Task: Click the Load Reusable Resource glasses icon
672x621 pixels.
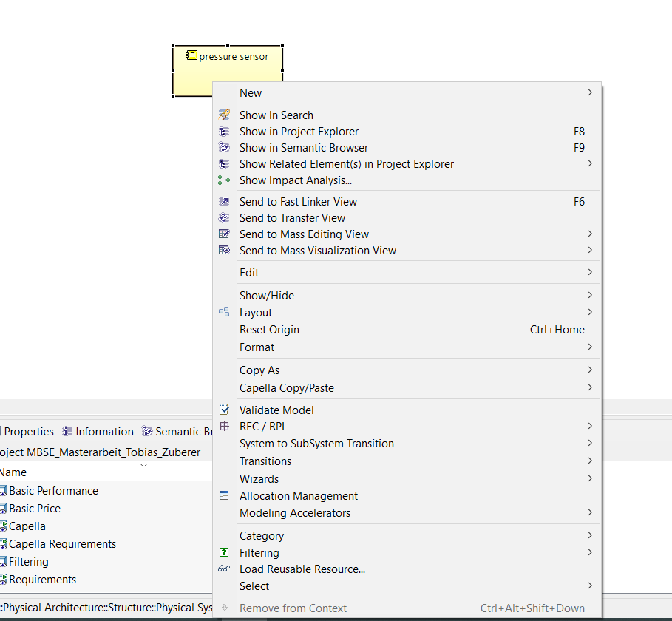Action: click(224, 569)
